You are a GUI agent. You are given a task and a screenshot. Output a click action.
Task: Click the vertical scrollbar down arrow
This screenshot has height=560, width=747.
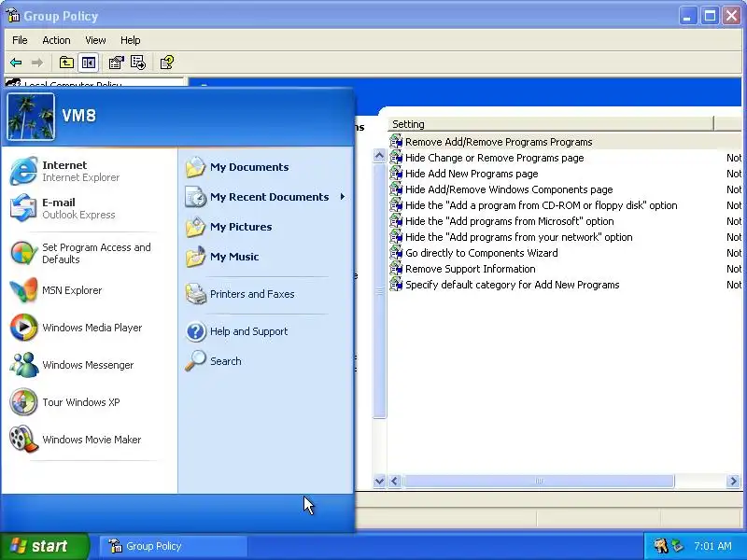click(x=379, y=481)
